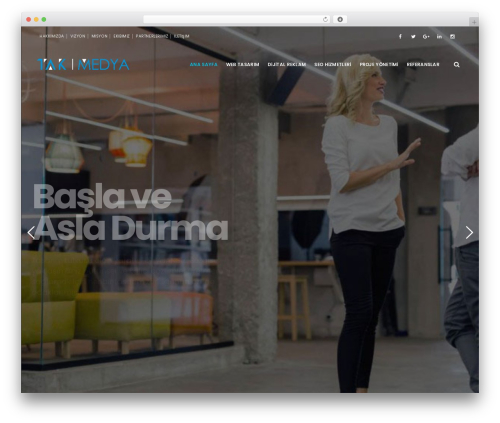Go to previous slide arrow
This screenshot has height=423, width=500.
(31, 232)
